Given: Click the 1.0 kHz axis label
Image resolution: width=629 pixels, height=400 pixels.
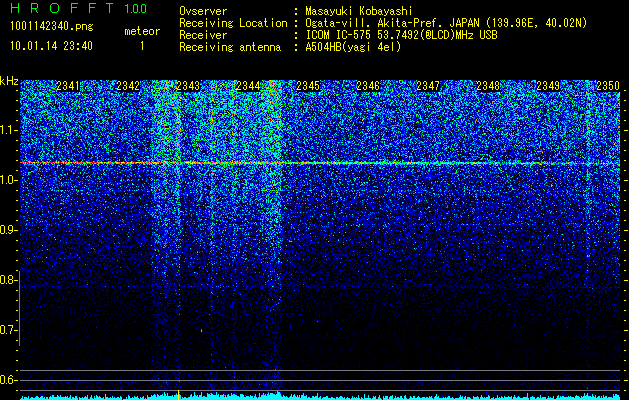Looking at the screenshot, I should pyautogui.click(x=8, y=181).
